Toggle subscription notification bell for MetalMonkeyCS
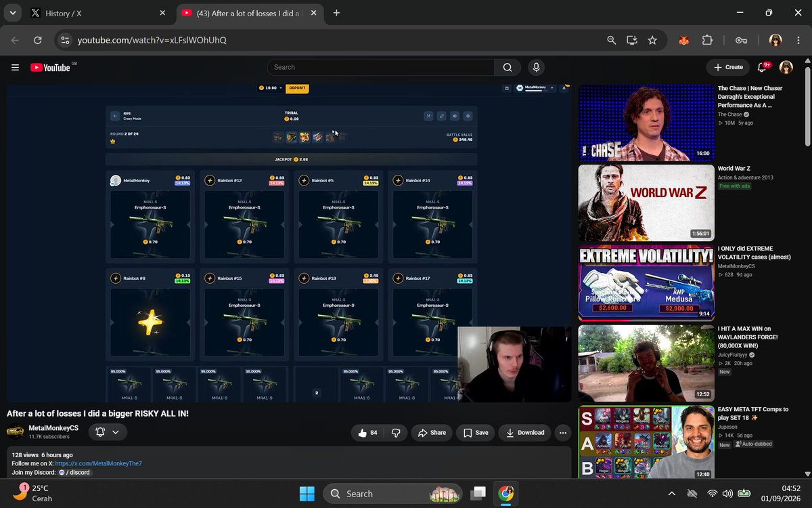The width and height of the screenshot is (812, 508). click(x=107, y=432)
